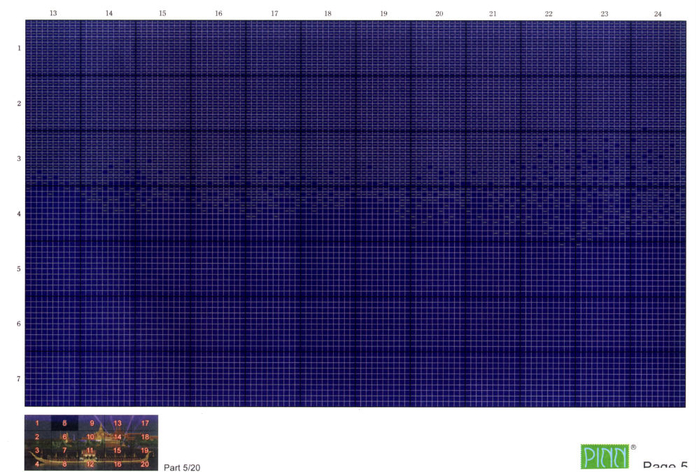This screenshot has width=699, height=472.
Task: Open section 3 in the overview thumbnail
Action: coord(37,450)
